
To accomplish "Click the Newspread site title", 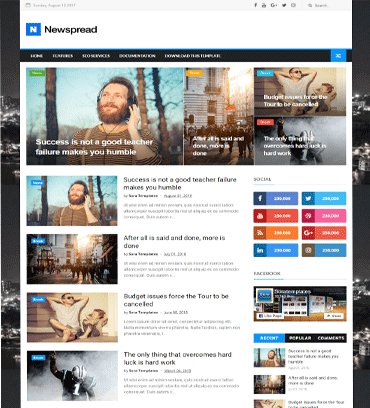I will pyautogui.click(x=71, y=29).
